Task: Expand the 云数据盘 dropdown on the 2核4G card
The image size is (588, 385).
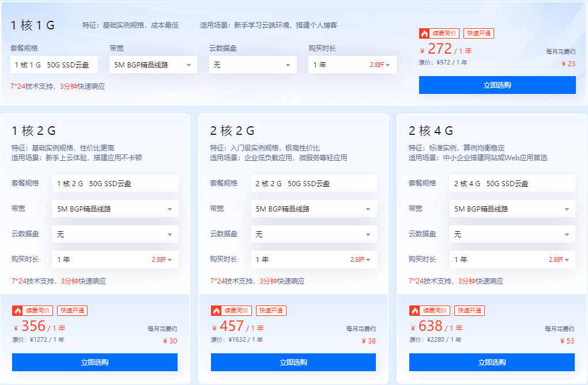Action: (512, 234)
